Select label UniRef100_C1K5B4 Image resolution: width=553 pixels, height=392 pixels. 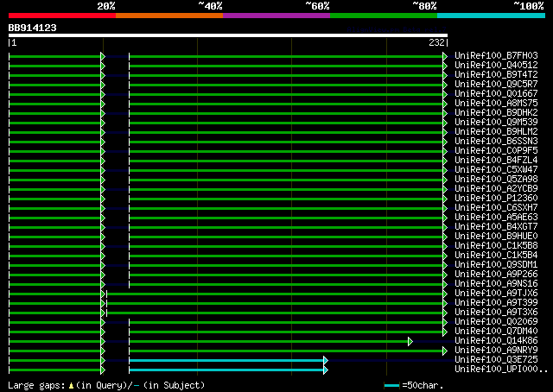click(x=496, y=256)
